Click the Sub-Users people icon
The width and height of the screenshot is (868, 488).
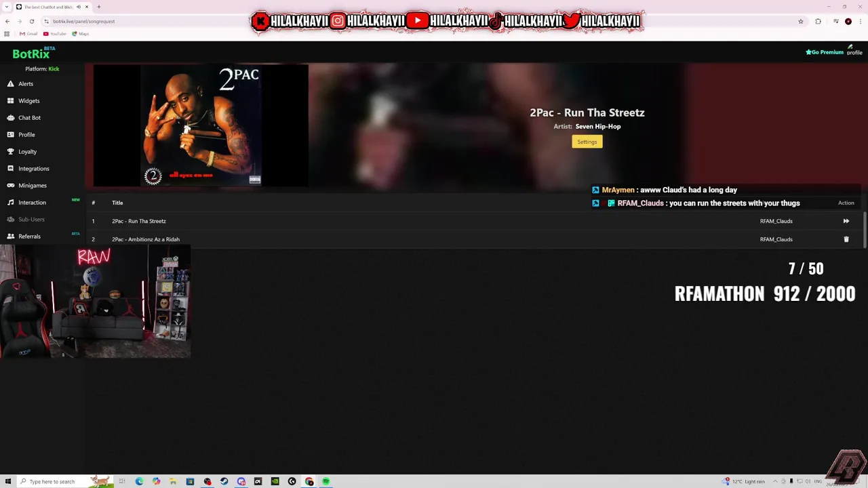[x=11, y=220]
